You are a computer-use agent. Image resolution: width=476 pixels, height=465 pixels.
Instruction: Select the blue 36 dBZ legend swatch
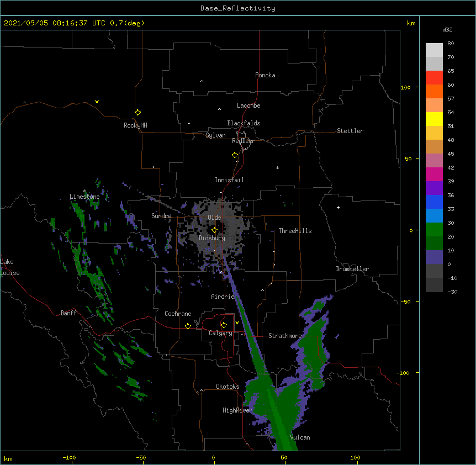pyautogui.click(x=434, y=202)
